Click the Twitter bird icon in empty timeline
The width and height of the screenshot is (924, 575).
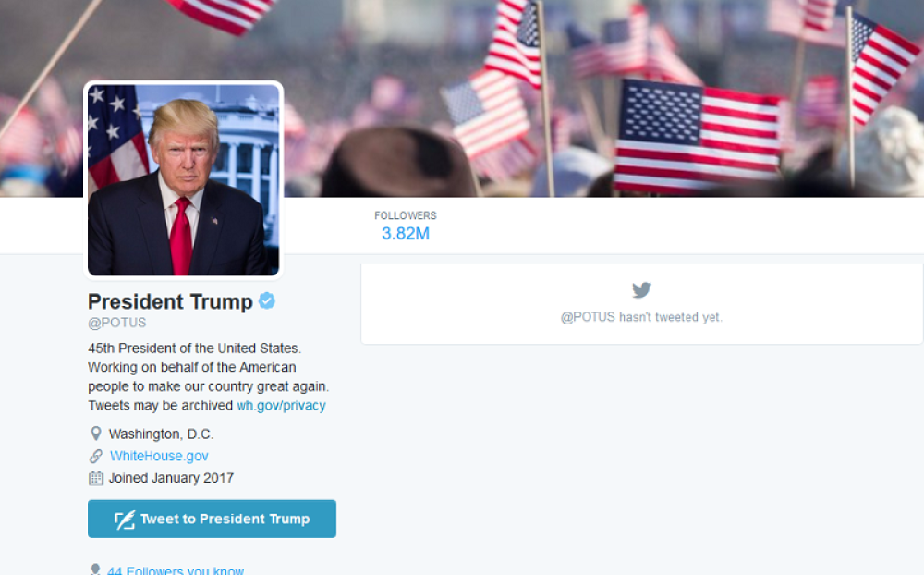[x=642, y=289]
